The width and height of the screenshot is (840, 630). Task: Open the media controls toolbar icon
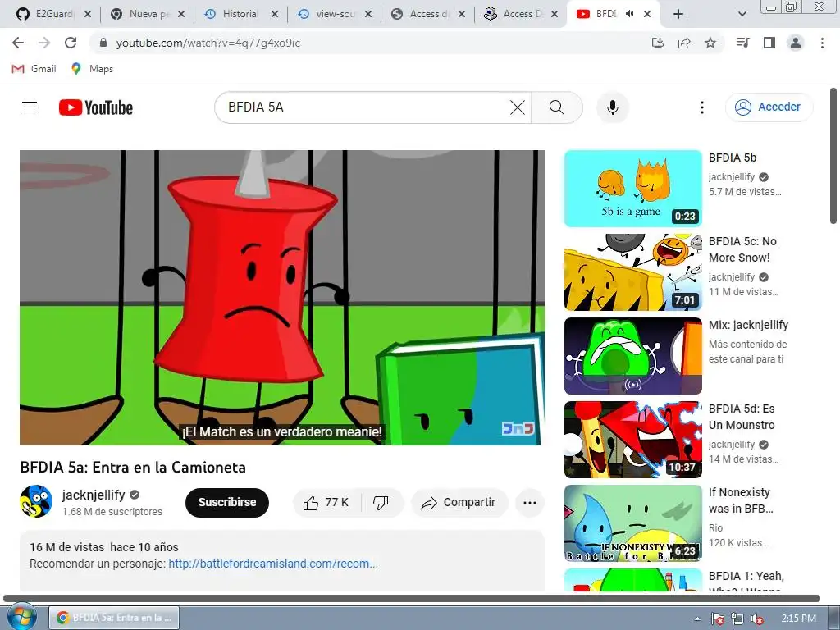click(x=742, y=43)
